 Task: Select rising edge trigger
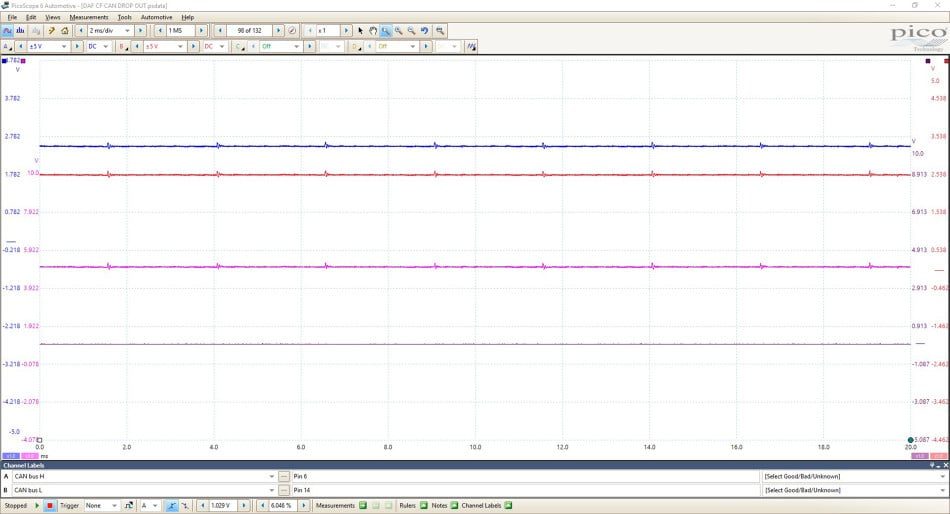coord(171,506)
